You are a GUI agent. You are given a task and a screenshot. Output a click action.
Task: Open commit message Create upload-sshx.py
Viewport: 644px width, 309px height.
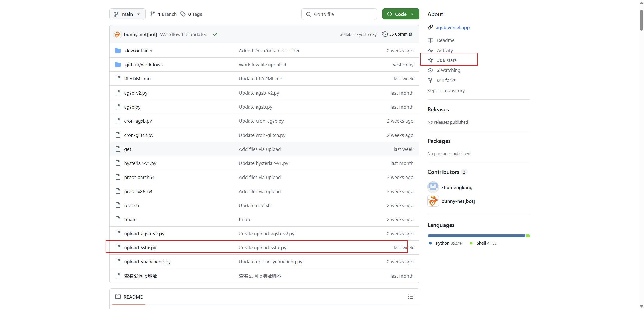[x=262, y=248]
